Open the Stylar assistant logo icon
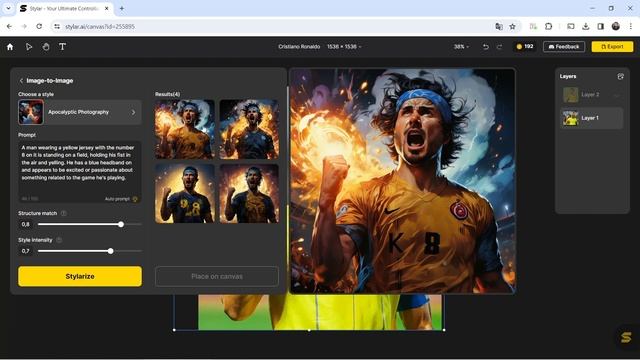The height and width of the screenshot is (360, 640). [x=626, y=337]
